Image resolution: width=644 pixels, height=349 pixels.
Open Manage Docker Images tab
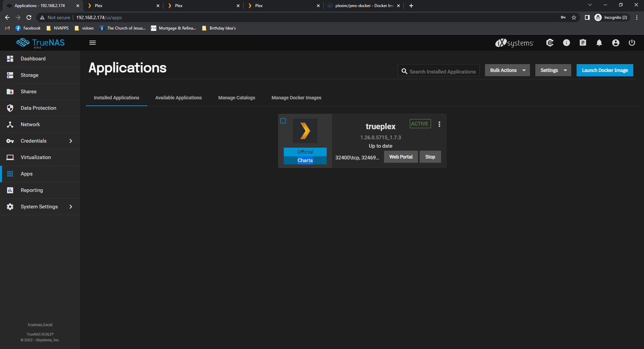click(x=296, y=98)
